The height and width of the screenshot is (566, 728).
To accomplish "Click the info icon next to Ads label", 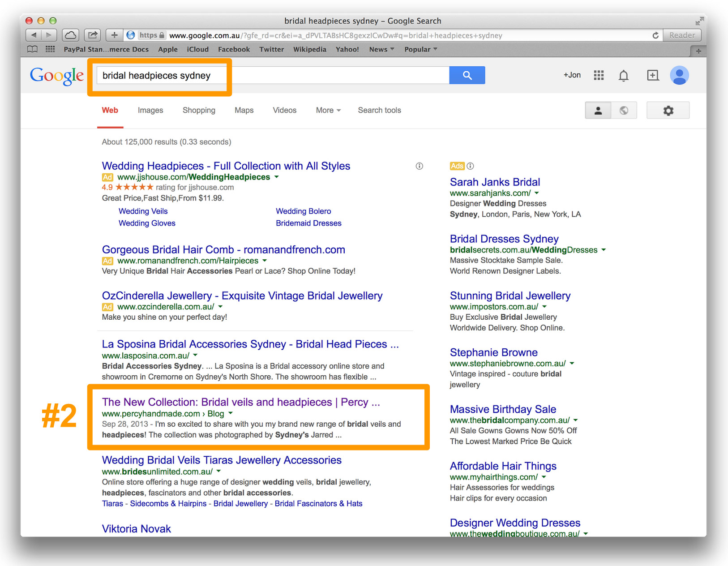I will click(470, 166).
